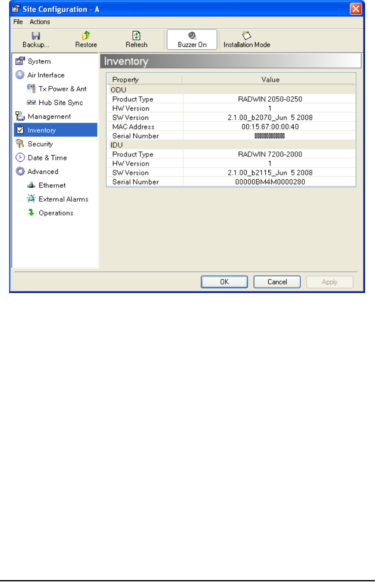Open the File menu
The width and height of the screenshot is (375, 588).
pyautogui.click(x=18, y=22)
